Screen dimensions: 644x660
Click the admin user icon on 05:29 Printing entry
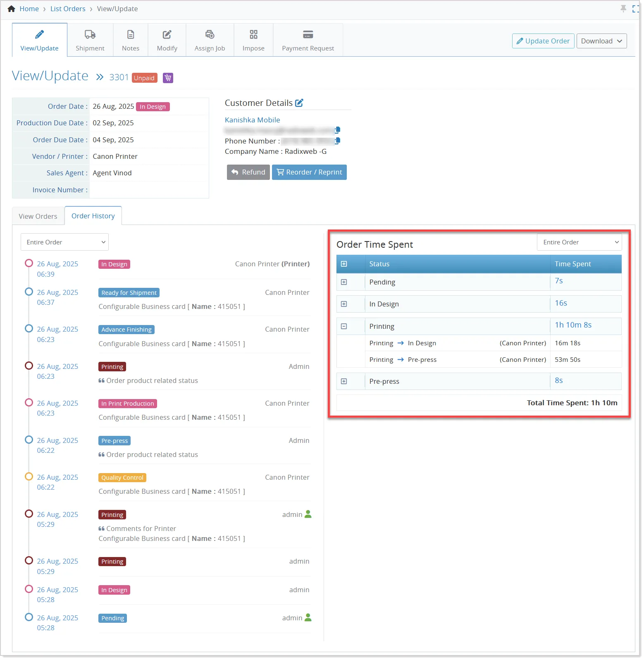(308, 514)
